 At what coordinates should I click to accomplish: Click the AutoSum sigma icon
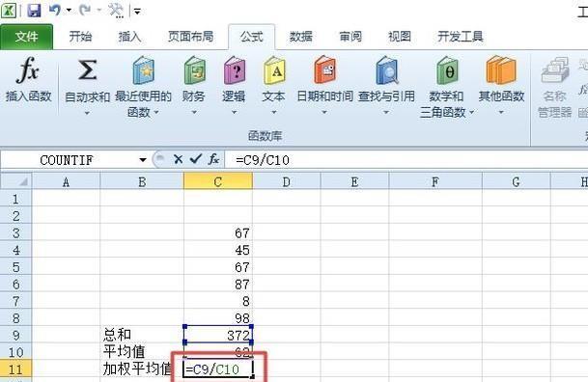point(87,70)
